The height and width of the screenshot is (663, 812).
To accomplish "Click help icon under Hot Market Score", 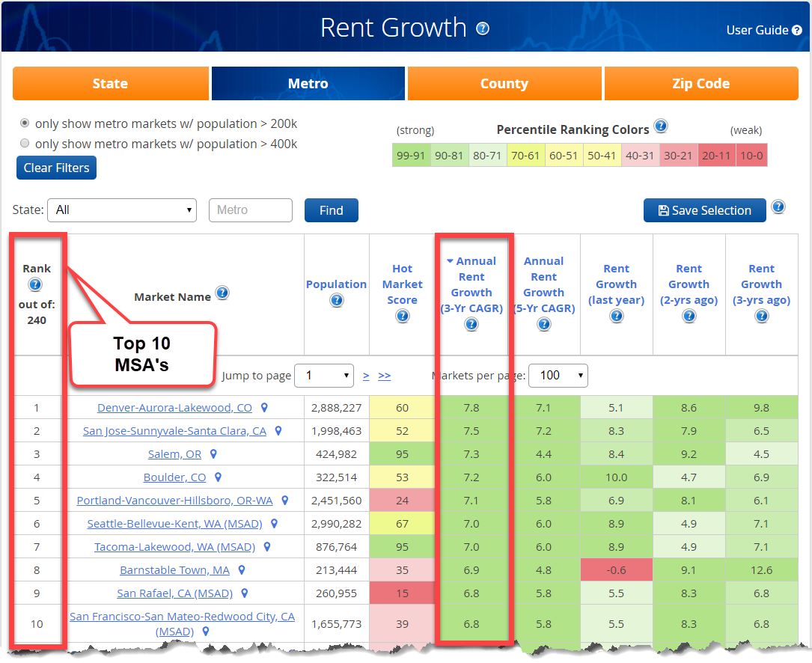I will click(x=403, y=316).
